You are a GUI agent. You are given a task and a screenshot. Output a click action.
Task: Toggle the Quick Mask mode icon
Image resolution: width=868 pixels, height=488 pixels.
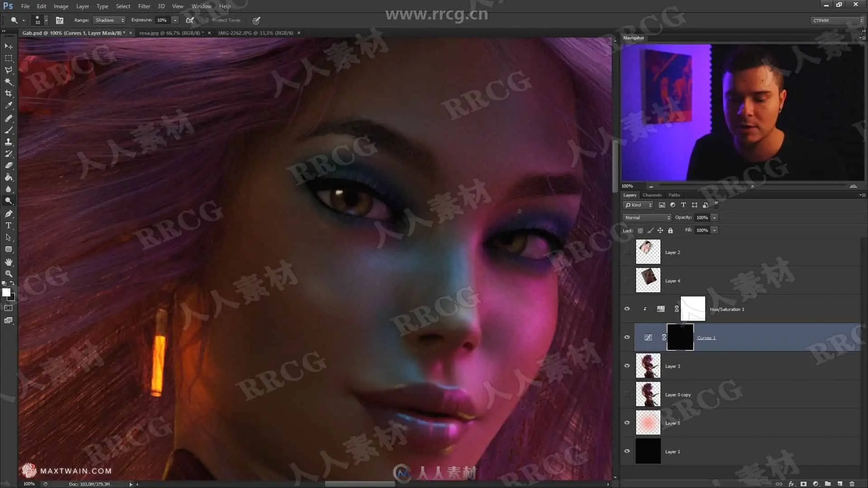pyautogui.click(x=9, y=308)
